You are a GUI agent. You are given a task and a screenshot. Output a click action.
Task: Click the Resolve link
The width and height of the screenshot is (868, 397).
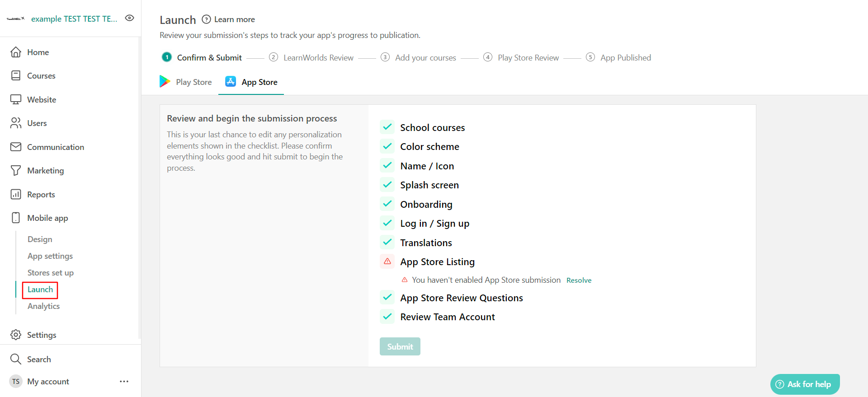[x=579, y=280]
